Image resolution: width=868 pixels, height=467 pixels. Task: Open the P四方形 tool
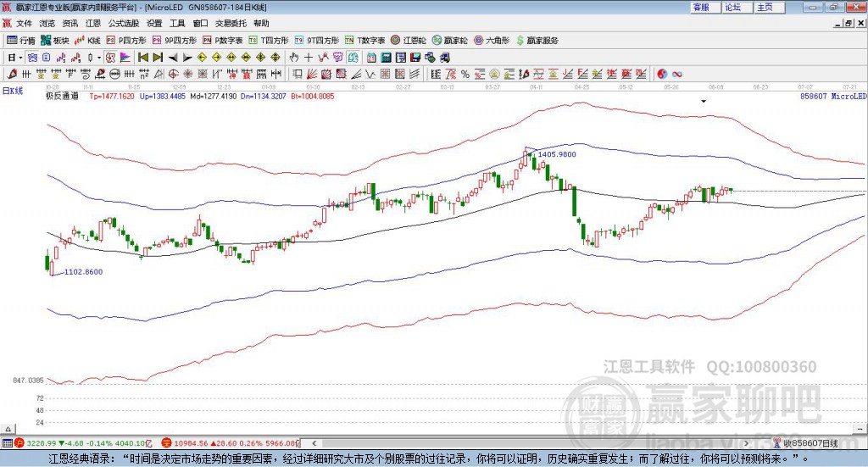coord(126,41)
